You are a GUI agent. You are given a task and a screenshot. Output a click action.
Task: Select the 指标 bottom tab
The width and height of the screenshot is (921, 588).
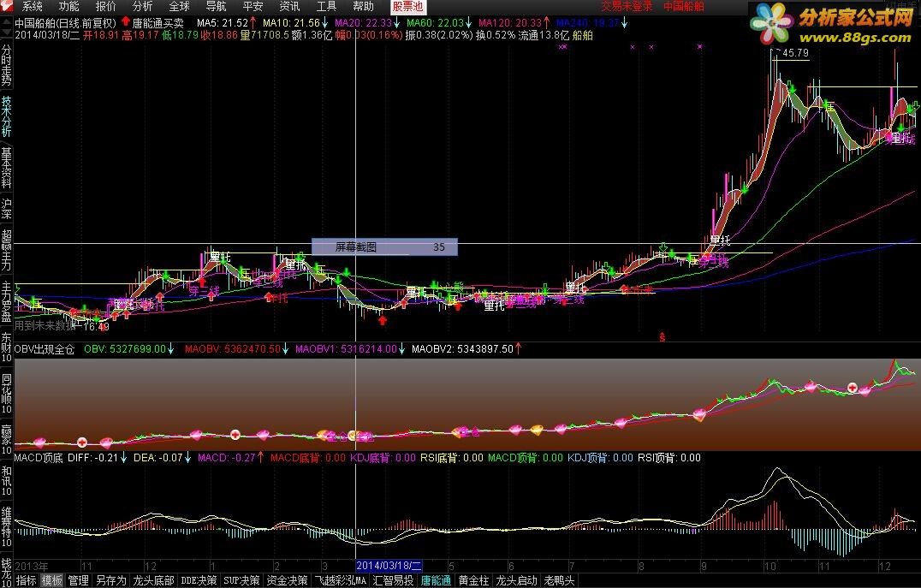pyautogui.click(x=26, y=581)
